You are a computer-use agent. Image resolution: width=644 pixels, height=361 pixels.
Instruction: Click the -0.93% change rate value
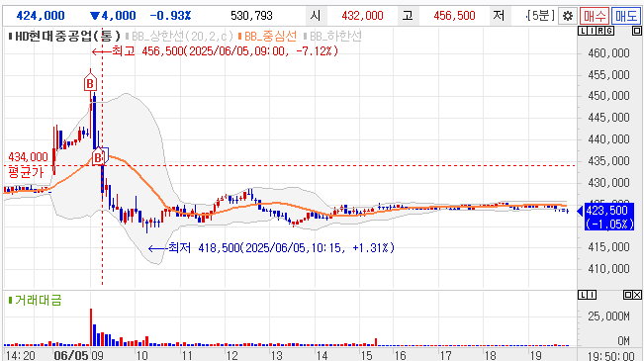[170, 16]
